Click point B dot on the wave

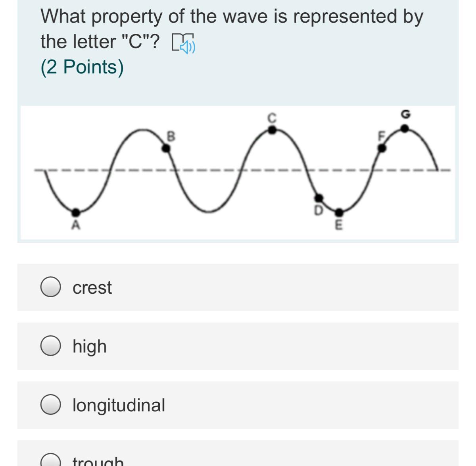(167, 148)
